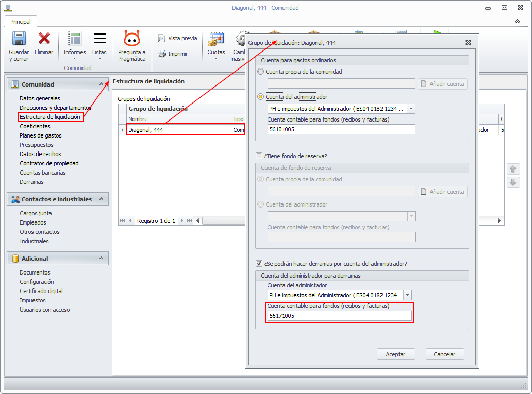The height and width of the screenshot is (394, 532).
Task: Open Industriales in the sidebar
Action: [34, 241]
